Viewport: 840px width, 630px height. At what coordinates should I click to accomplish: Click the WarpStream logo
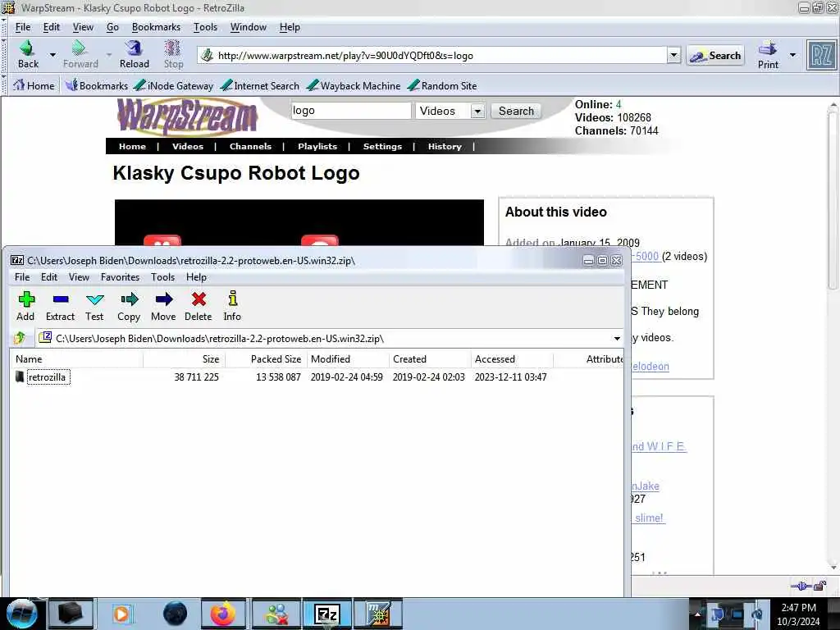click(187, 116)
